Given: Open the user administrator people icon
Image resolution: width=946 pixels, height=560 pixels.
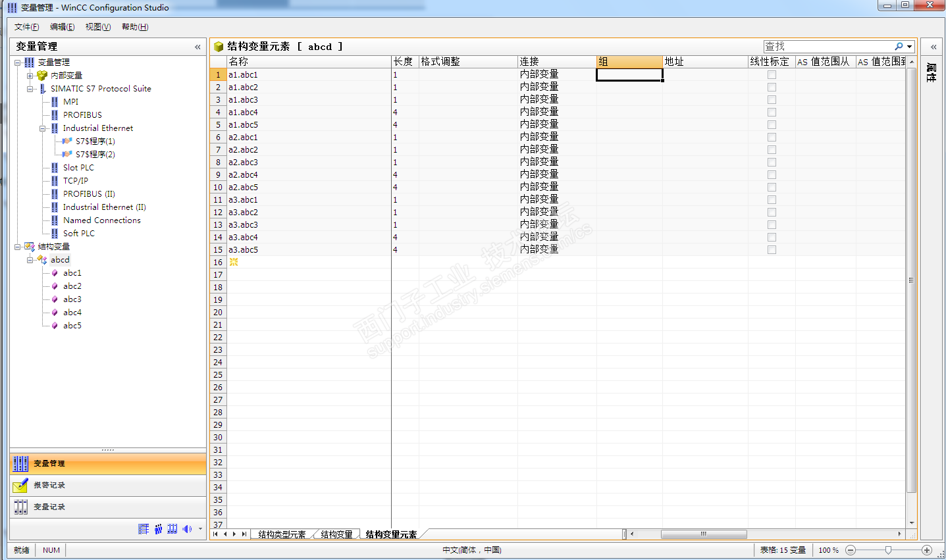Looking at the screenshot, I should 159,529.
